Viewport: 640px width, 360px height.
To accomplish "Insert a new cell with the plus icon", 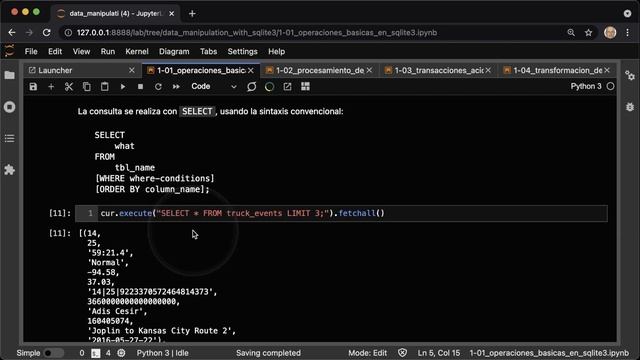I will (x=51, y=87).
